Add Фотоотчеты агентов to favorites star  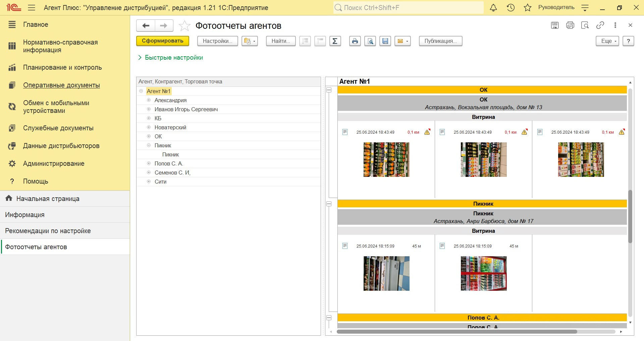[x=184, y=26]
